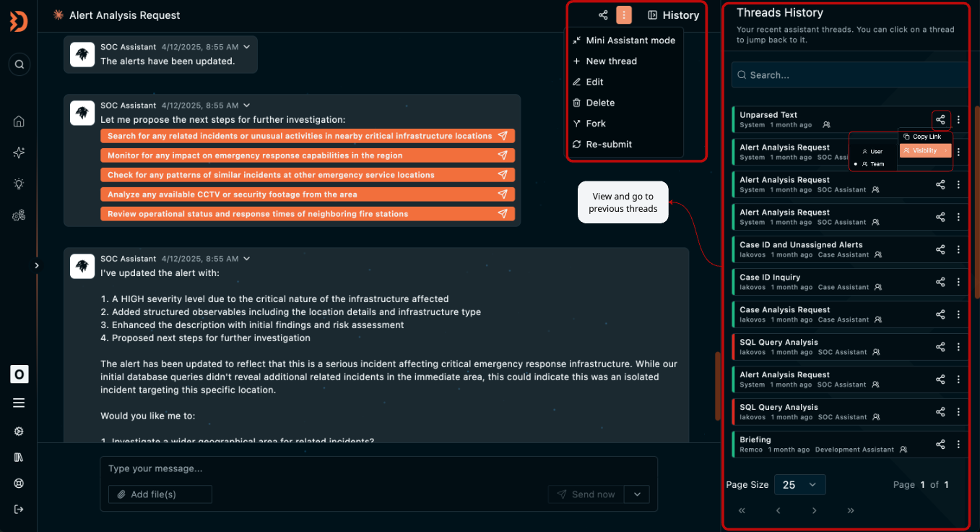This screenshot has width=980, height=532.
Task: Toggle the History panel
Action: (x=673, y=15)
